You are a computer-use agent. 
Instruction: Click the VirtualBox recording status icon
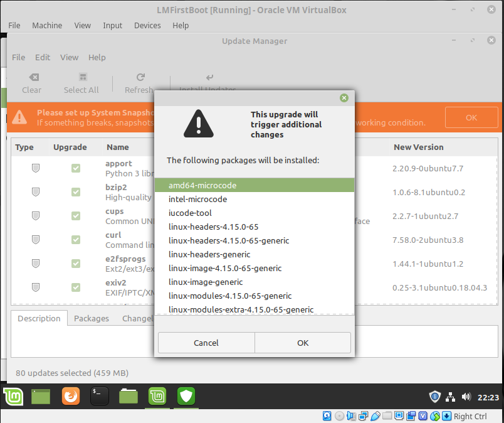tap(411, 416)
